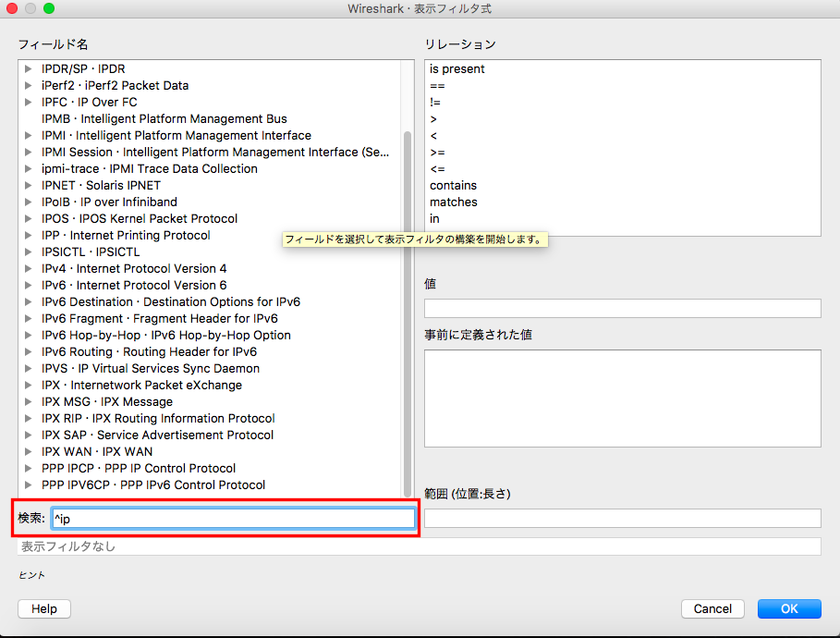Select IPVS · IP Virtual Services Sync Daemon
The width and height of the screenshot is (840, 638).
coord(151,368)
